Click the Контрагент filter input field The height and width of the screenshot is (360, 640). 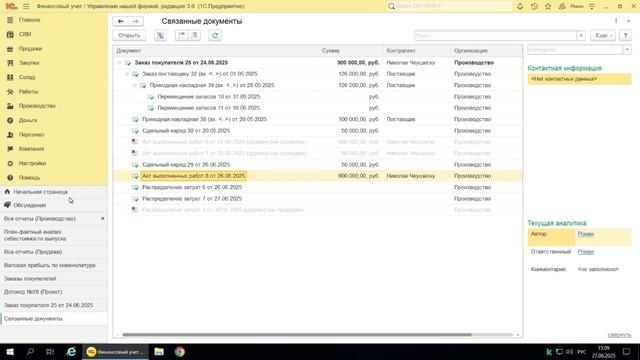click(575, 50)
